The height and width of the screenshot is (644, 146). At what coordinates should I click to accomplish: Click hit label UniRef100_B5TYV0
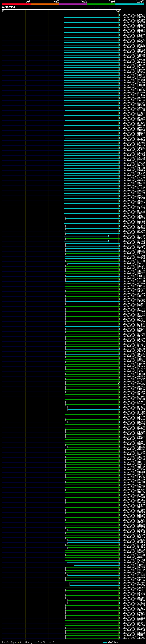click(x=134, y=575)
